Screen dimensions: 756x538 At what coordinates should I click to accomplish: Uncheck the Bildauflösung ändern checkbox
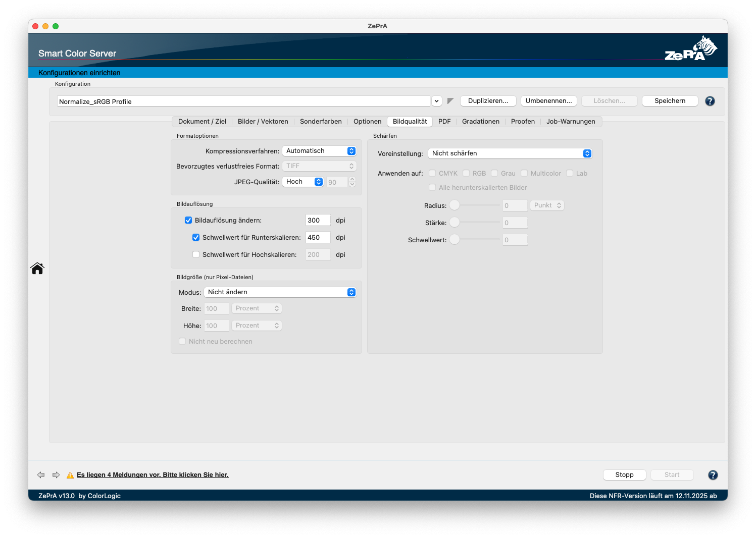[188, 221]
